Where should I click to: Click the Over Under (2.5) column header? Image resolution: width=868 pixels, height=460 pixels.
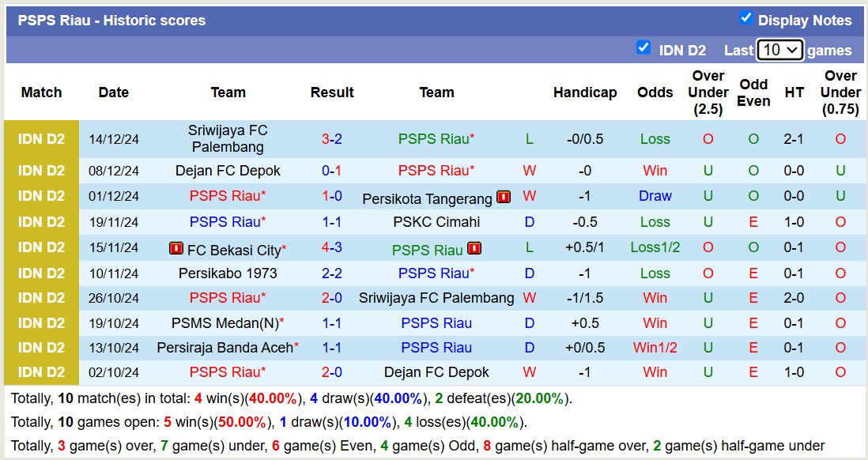[708, 92]
